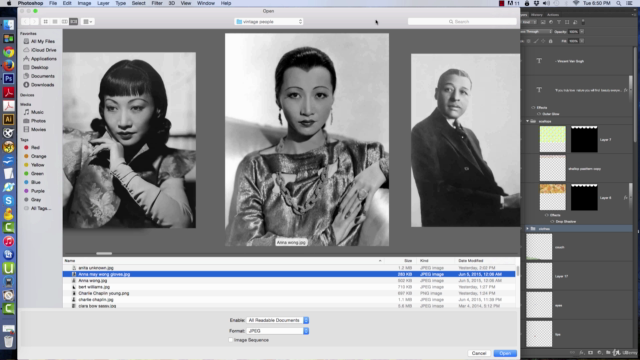Open the Image menu
640x360 pixels.
tap(84, 3)
